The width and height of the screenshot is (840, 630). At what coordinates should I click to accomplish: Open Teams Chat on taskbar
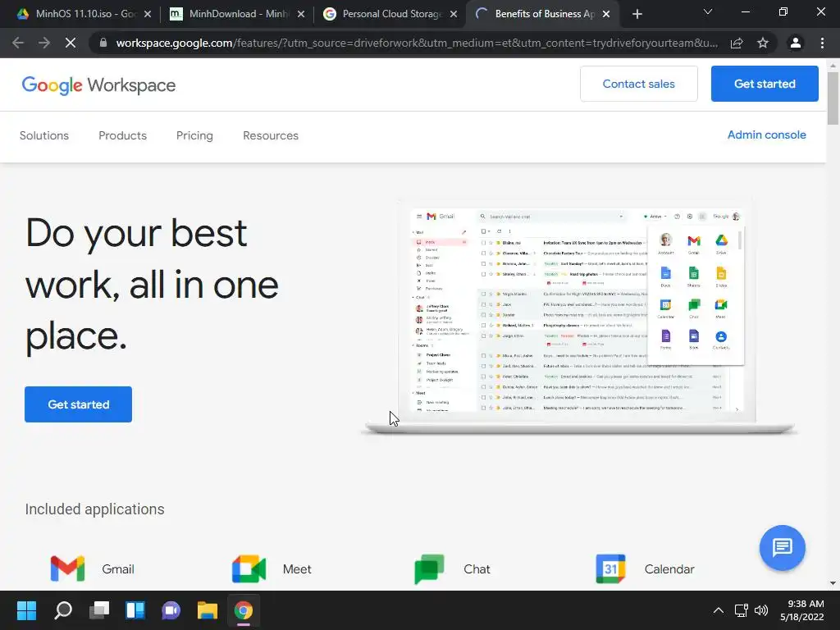coord(171,610)
